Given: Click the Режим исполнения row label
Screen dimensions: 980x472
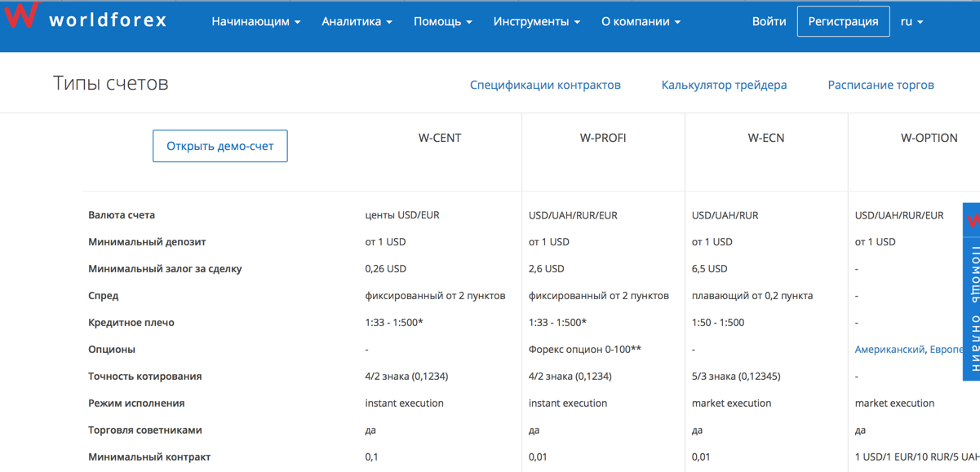Looking at the screenshot, I should (136, 404).
